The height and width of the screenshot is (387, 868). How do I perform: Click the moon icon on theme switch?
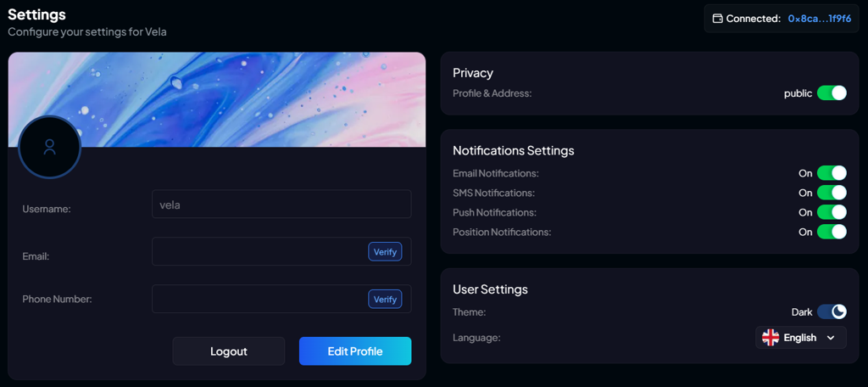click(x=838, y=312)
